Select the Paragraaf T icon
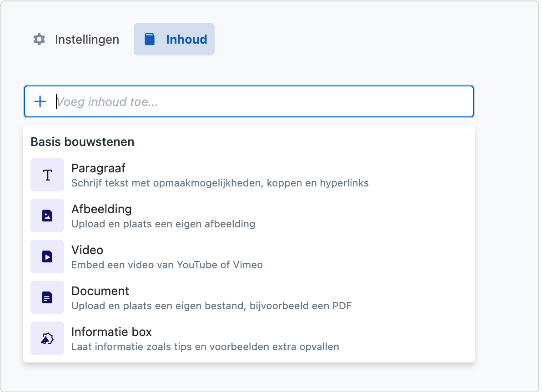Viewport: 542px width, 392px height. pyautogui.click(x=47, y=175)
